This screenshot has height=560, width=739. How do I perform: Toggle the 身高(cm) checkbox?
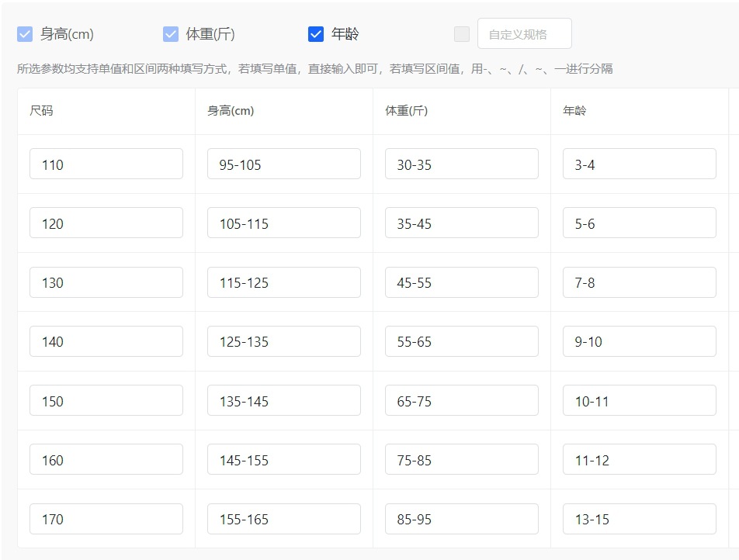tap(25, 34)
